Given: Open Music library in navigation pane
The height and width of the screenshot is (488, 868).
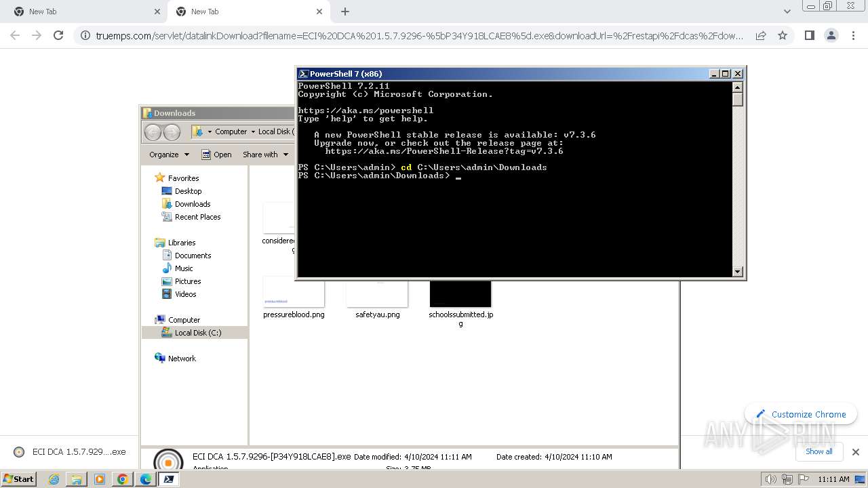Looking at the screenshot, I should pyautogui.click(x=184, y=268).
